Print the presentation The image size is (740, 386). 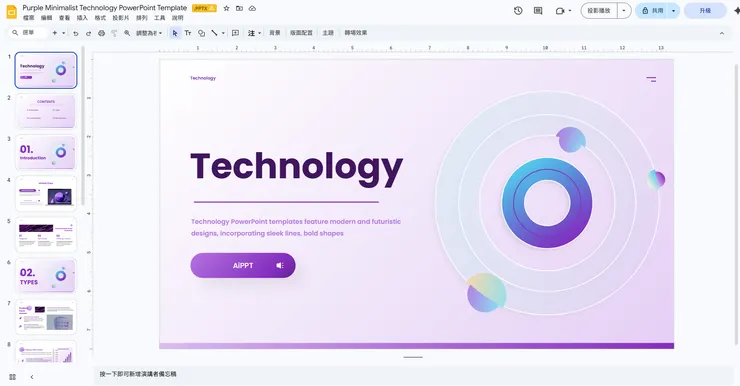coord(101,33)
